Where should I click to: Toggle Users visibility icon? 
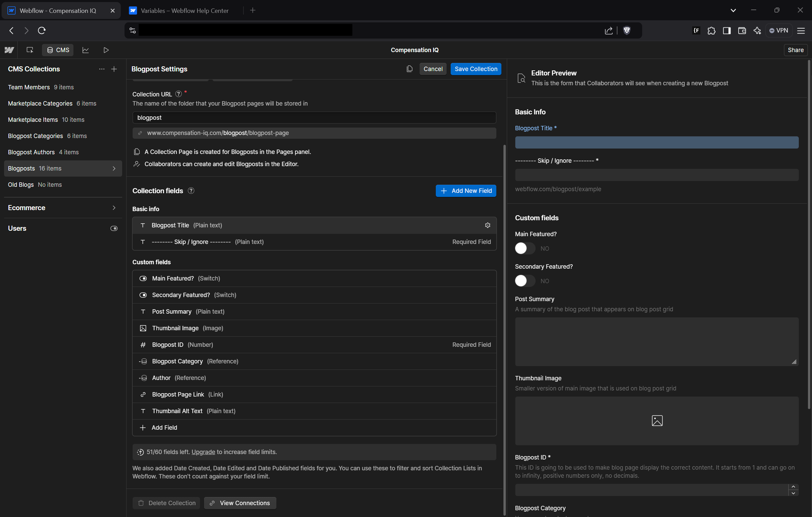pyautogui.click(x=114, y=228)
